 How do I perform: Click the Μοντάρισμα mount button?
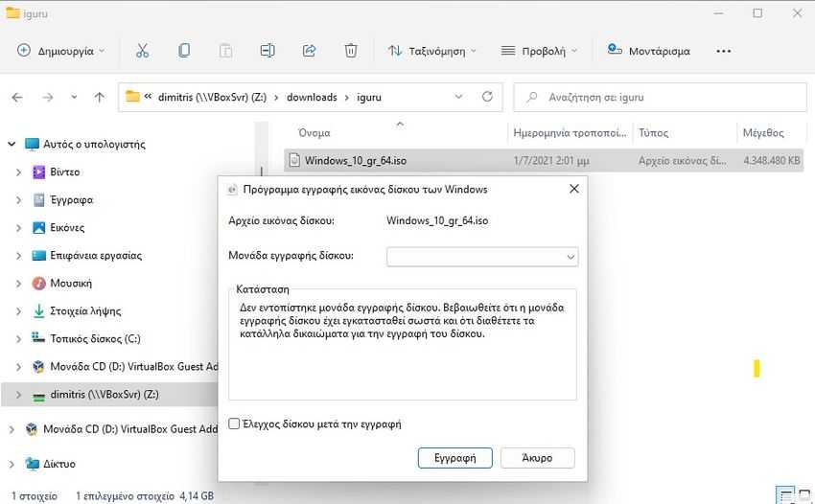pos(649,51)
